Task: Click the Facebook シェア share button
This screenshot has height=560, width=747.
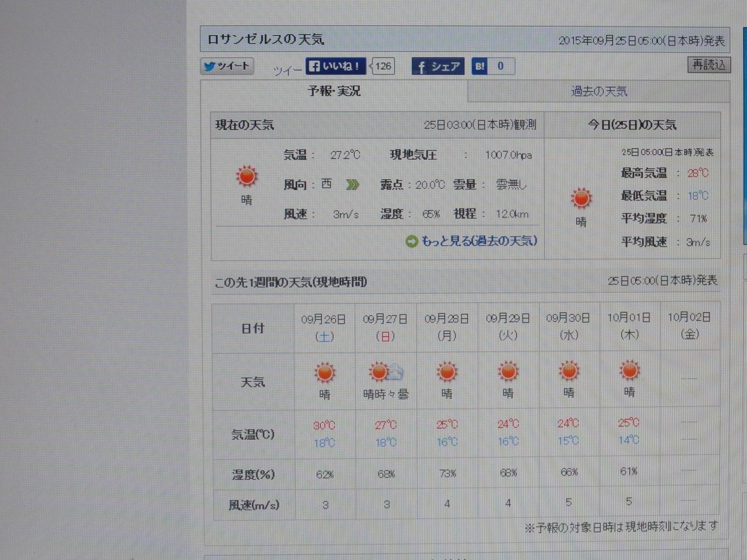Action: pyautogui.click(x=438, y=66)
